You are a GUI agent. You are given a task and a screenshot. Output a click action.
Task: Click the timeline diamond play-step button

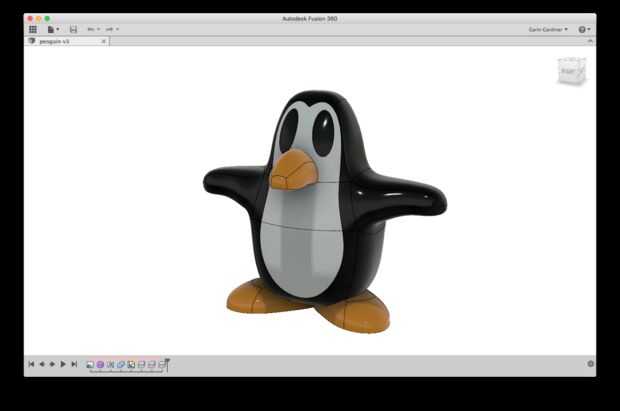click(52, 364)
